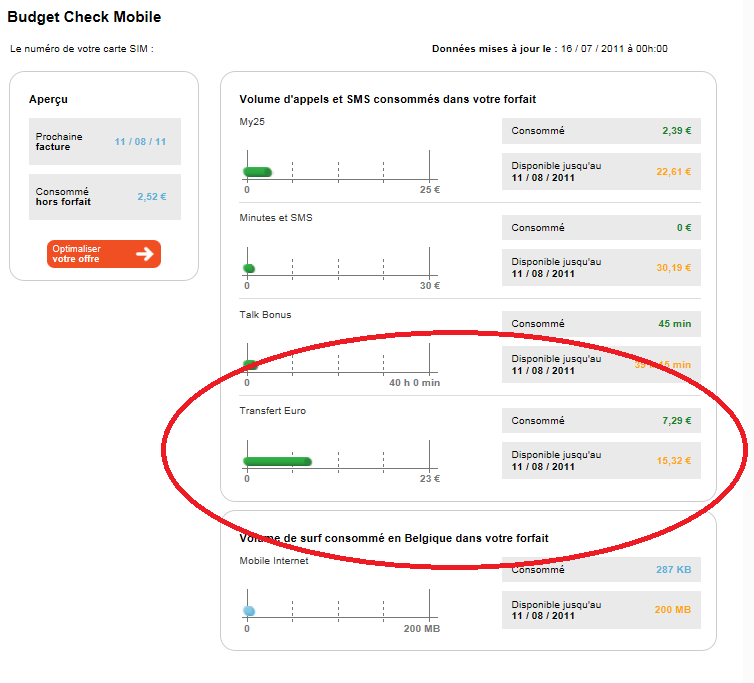Click the 200 MB available row
Screen dimensions: 754x683
click(600, 610)
